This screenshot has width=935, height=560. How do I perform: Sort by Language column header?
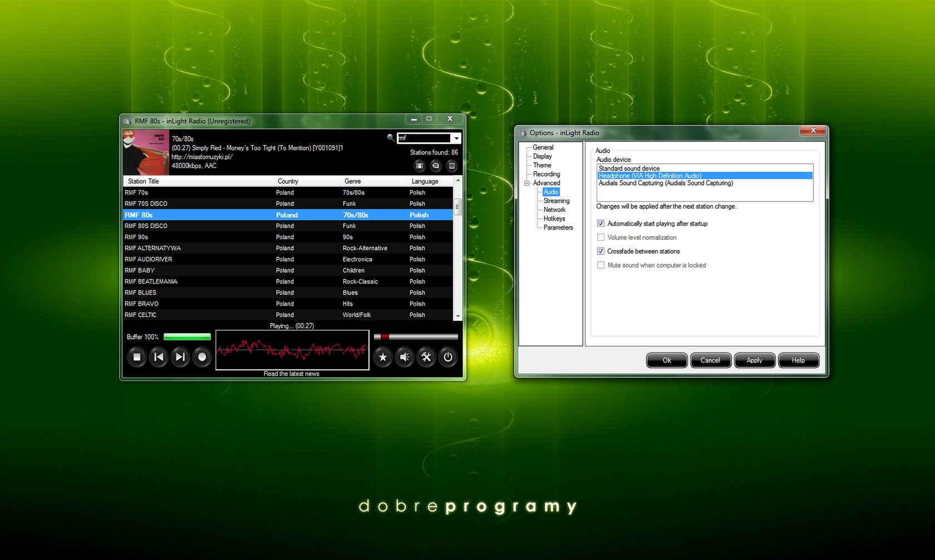[431, 181]
